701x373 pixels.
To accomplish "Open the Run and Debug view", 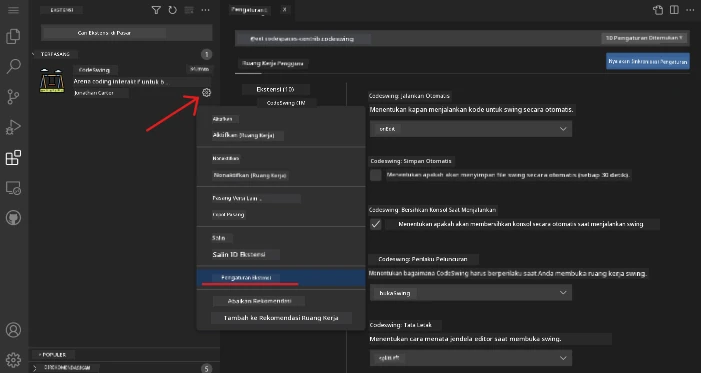I will (13, 127).
